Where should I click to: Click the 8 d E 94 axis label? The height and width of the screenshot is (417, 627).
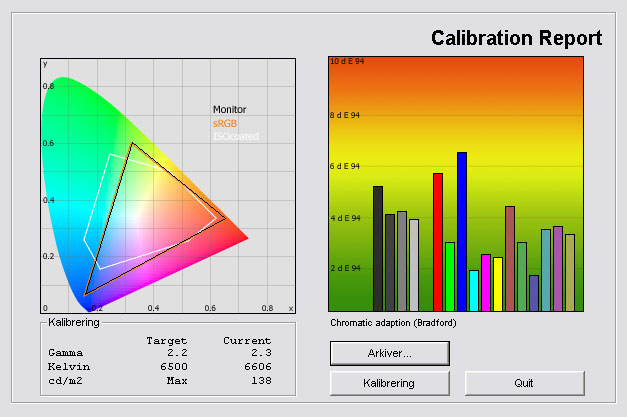[345, 115]
